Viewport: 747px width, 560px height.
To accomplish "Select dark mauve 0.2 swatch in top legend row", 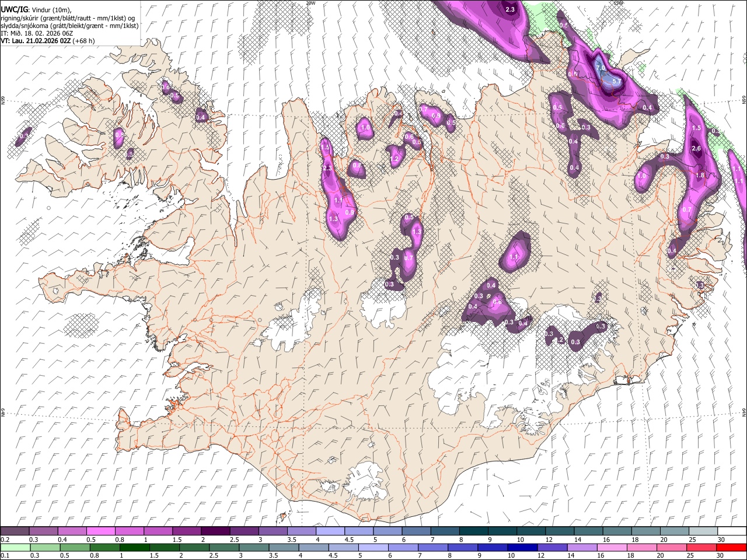I will coord(15,531).
